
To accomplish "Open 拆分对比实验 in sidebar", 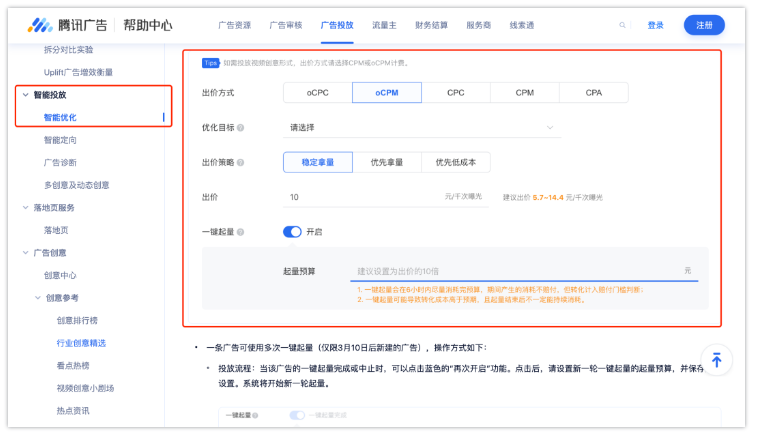I will pos(68,49).
